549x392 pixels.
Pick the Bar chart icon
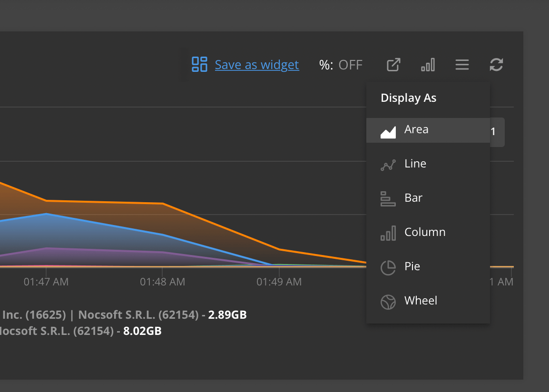point(388,199)
